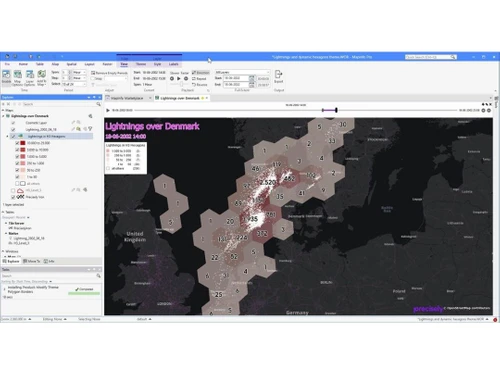Viewport: 500px width, 375px height.
Task: Click the Precisely Vivid layer style icon
Action: [20, 197]
